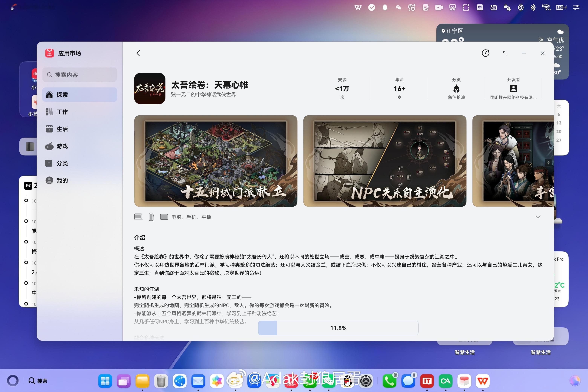Click the 未知的江湖 subheading
This screenshot has width=588, height=392.
tap(146, 289)
